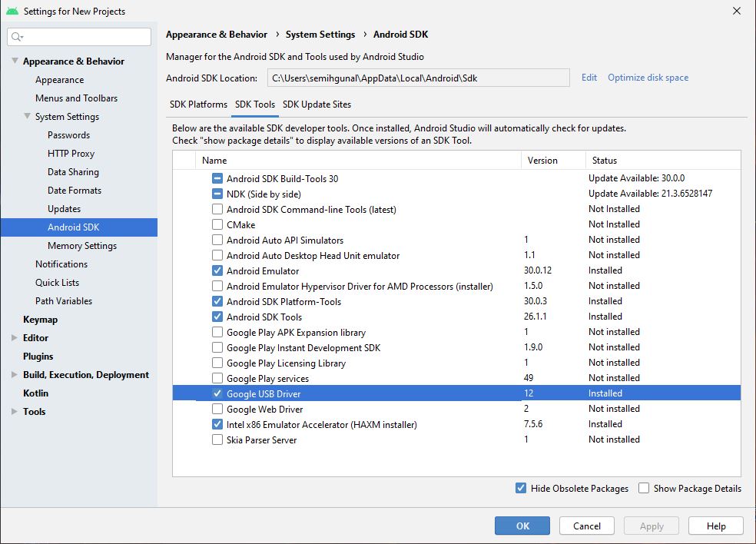The height and width of the screenshot is (544, 756).
Task: Expand the Build, Execution, Deployment arrow
Action: [15, 375]
